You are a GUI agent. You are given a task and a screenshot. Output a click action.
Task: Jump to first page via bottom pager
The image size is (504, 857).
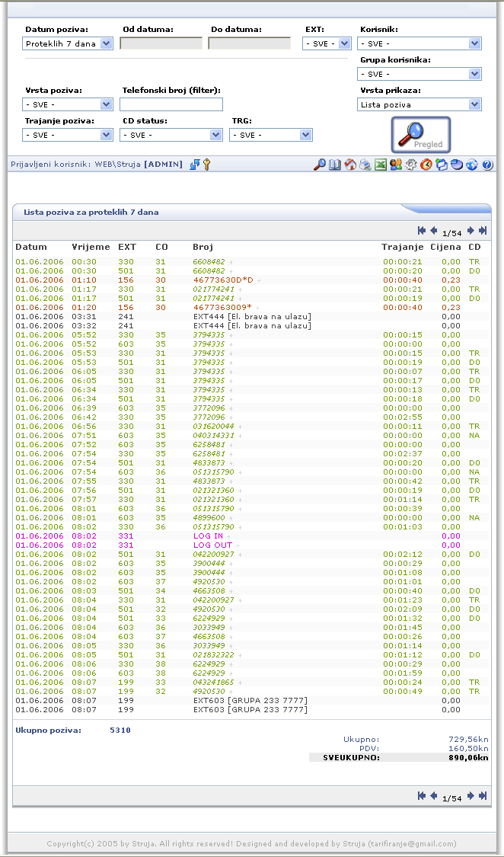[x=422, y=796]
